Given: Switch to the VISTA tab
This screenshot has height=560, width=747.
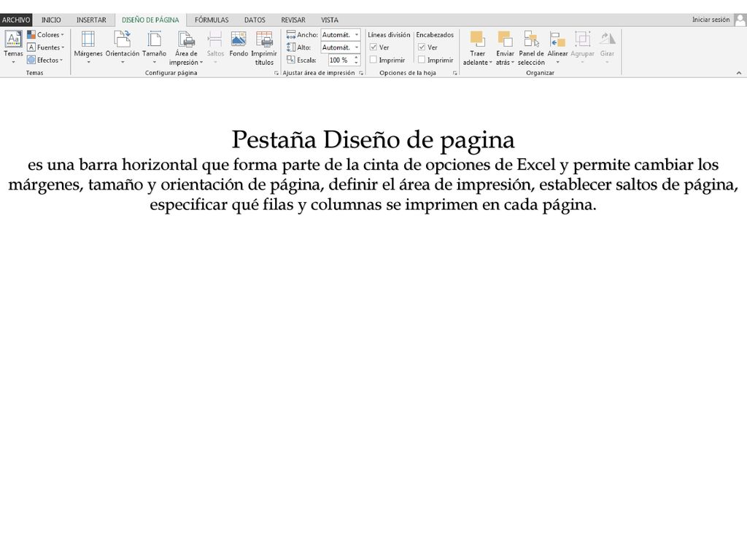Looking at the screenshot, I should click(x=330, y=20).
